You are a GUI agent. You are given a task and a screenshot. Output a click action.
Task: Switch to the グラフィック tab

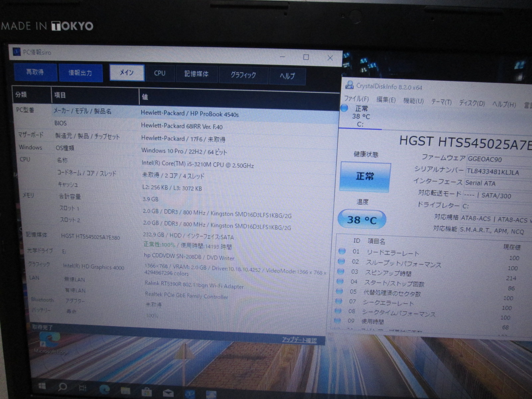tap(243, 75)
